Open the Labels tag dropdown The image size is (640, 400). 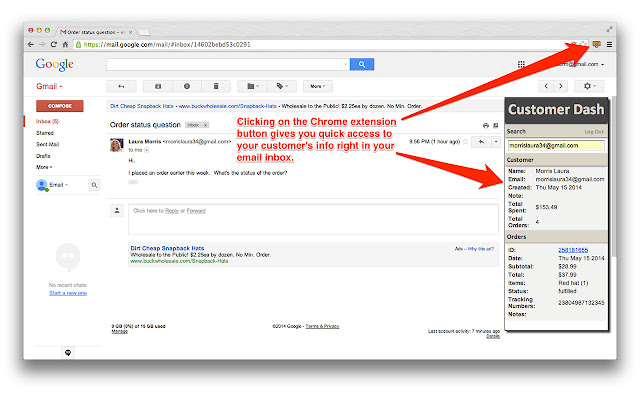[282, 86]
